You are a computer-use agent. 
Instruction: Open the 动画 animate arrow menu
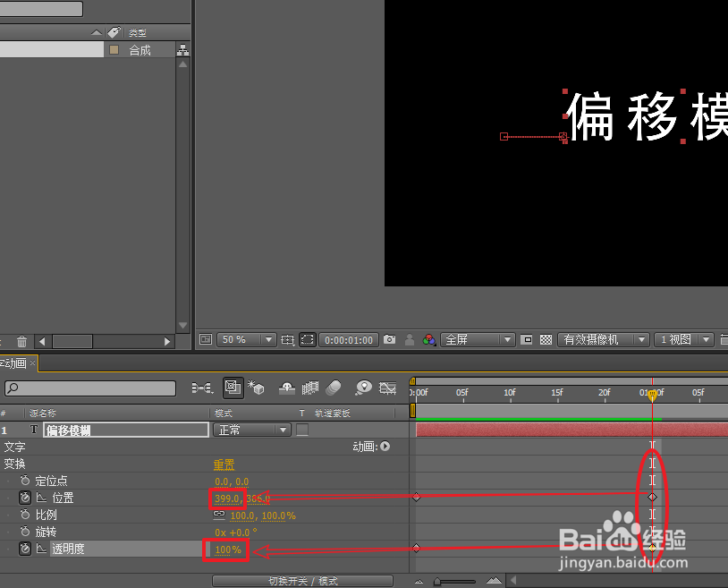click(x=385, y=447)
